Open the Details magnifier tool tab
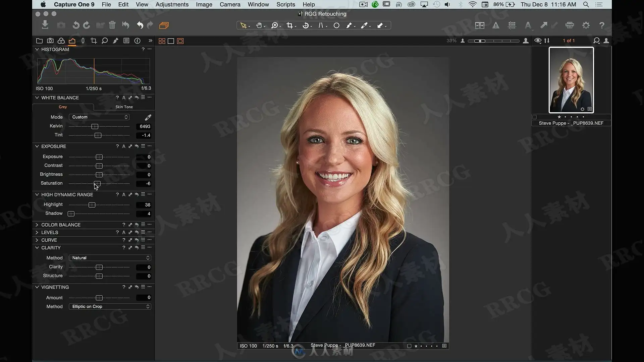The image size is (644, 362). pyautogui.click(x=105, y=41)
